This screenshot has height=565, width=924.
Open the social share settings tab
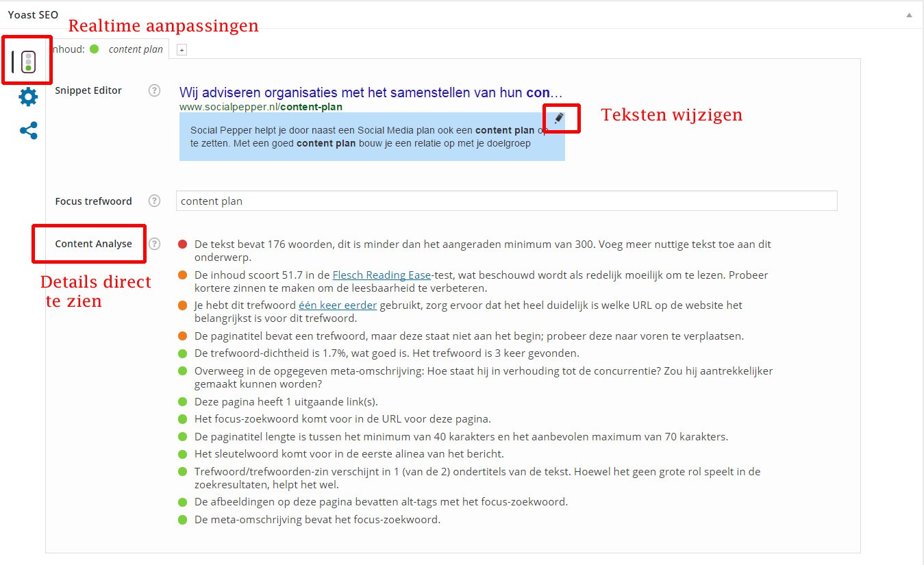tap(28, 131)
